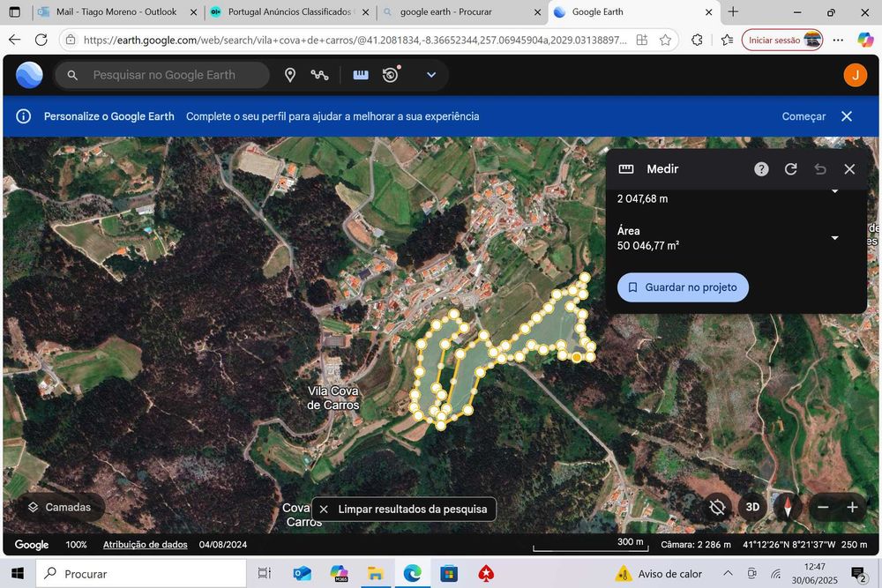882x588 pixels.
Task: Close the Medir panel
Action: [849, 168]
